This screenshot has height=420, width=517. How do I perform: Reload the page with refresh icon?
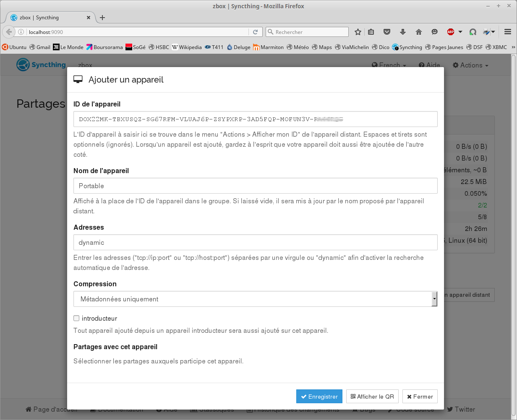[x=255, y=32]
